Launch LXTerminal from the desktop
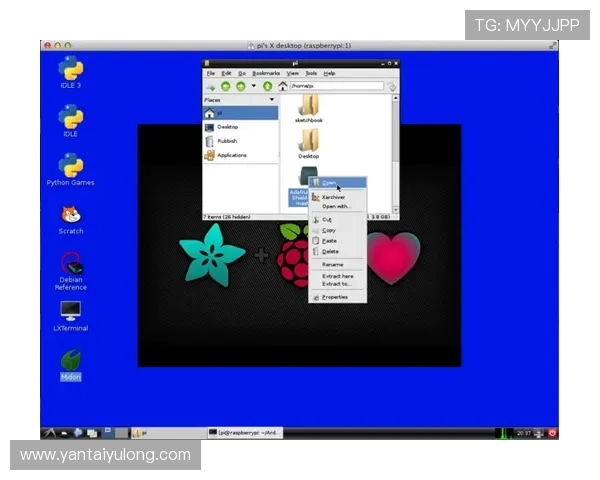 [x=70, y=311]
